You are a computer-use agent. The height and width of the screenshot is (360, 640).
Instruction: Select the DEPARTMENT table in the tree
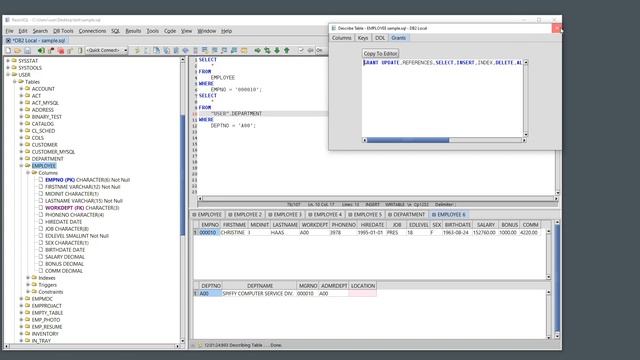coord(47,159)
